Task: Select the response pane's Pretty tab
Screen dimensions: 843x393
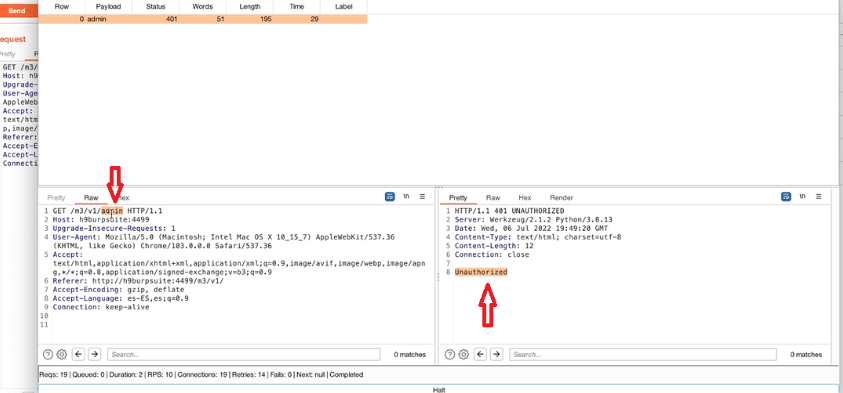Action: (458, 198)
